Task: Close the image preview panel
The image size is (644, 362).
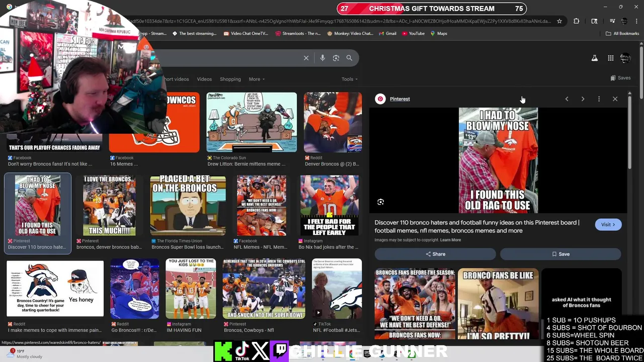Action: click(615, 99)
